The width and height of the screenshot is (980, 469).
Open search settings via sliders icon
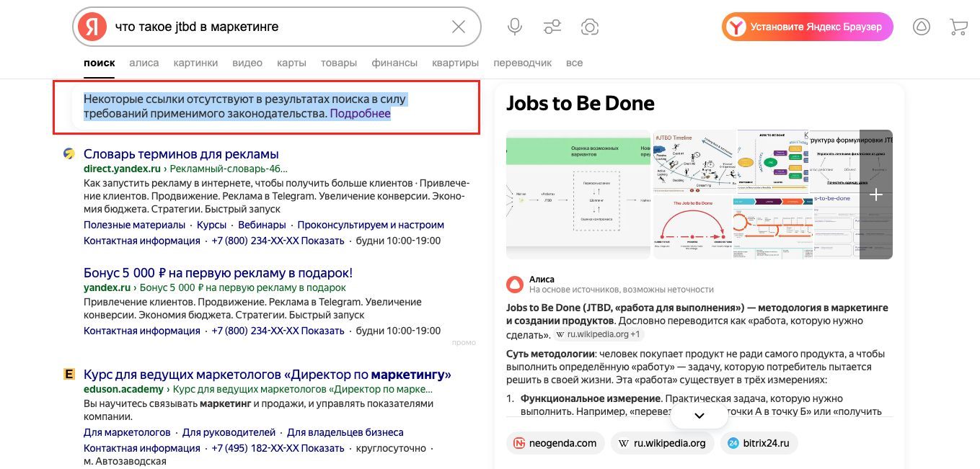[552, 26]
